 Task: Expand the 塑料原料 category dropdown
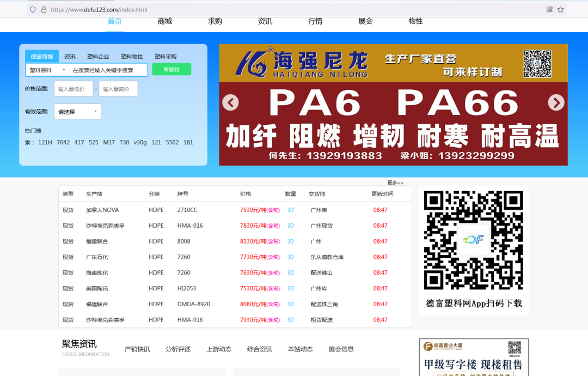[47, 70]
